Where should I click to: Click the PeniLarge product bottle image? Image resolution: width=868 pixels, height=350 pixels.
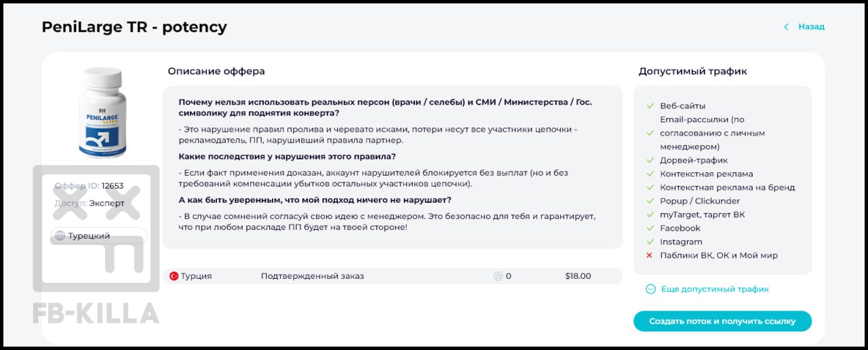[x=102, y=112]
